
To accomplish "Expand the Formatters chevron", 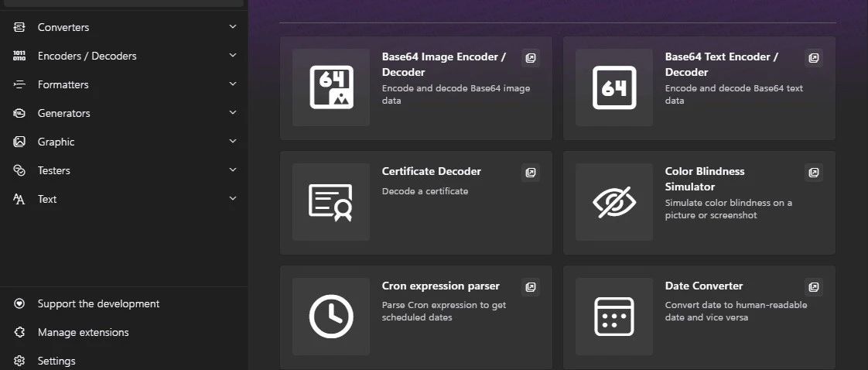I will pyautogui.click(x=233, y=84).
